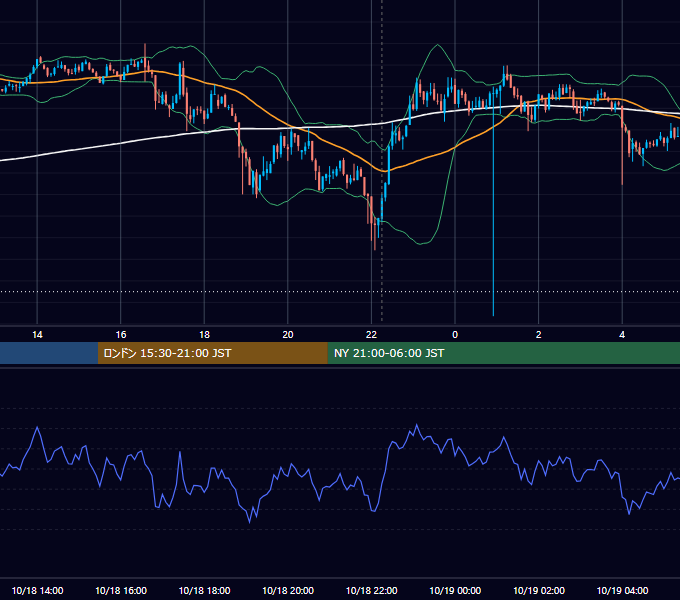Screen dimensions: 680x600
Task: Select the 18 hour label on upper axis
Action: pyautogui.click(x=204, y=335)
